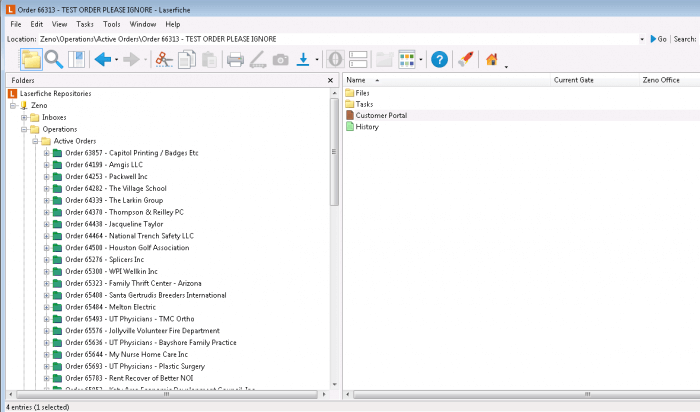Viewport: 700px width, 412px height.
Task: Toggle the metadata pane icon
Action: coord(76,59)
